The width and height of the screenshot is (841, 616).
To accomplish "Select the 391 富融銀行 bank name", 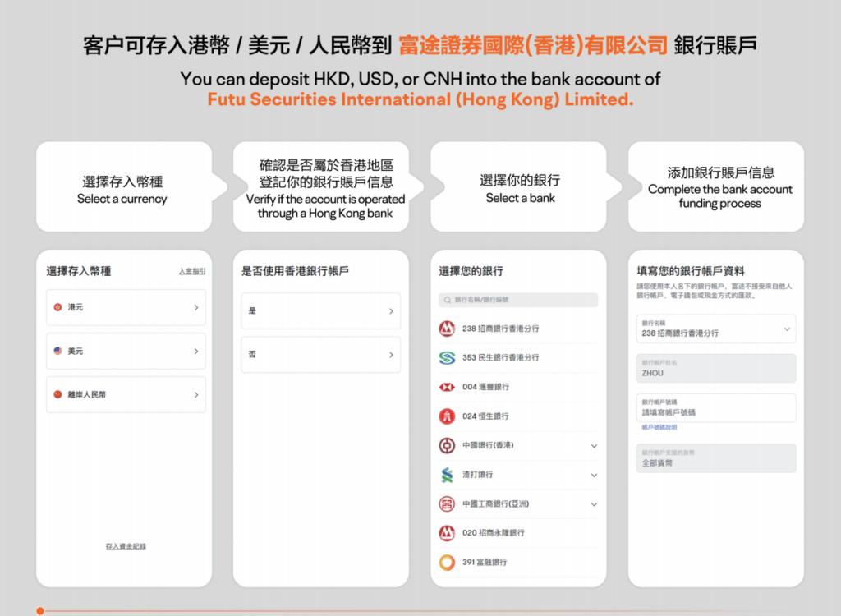I will (x=485, y=562).
